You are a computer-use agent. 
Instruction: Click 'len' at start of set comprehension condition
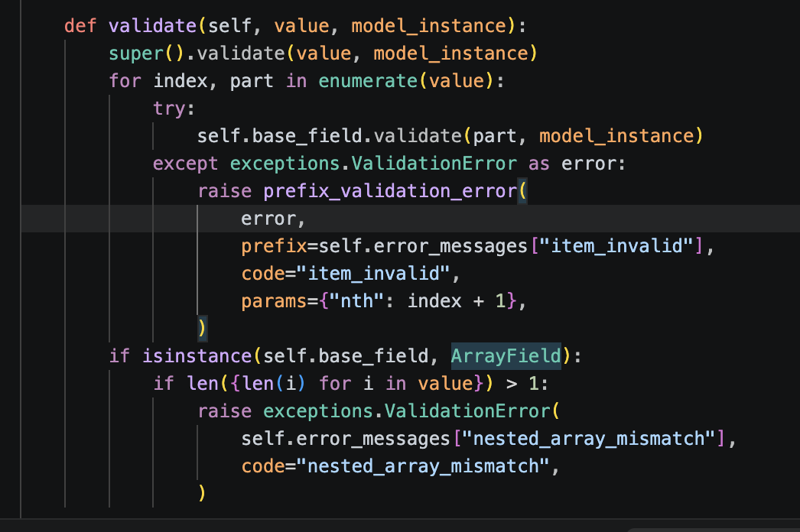click(203, 384)
